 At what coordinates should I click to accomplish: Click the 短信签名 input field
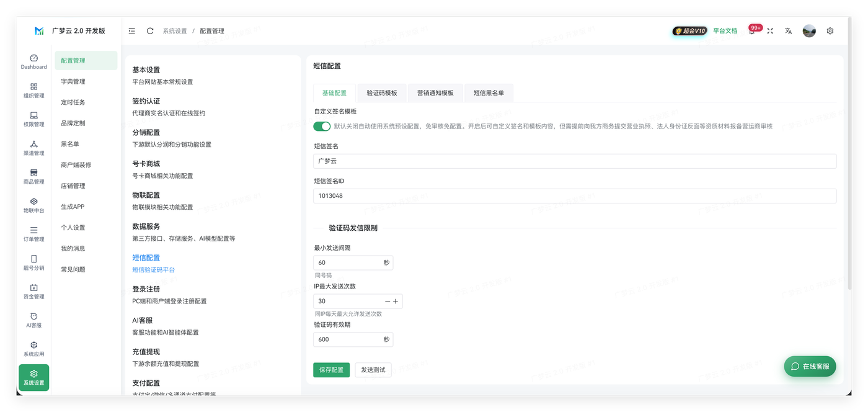[575, 161]
